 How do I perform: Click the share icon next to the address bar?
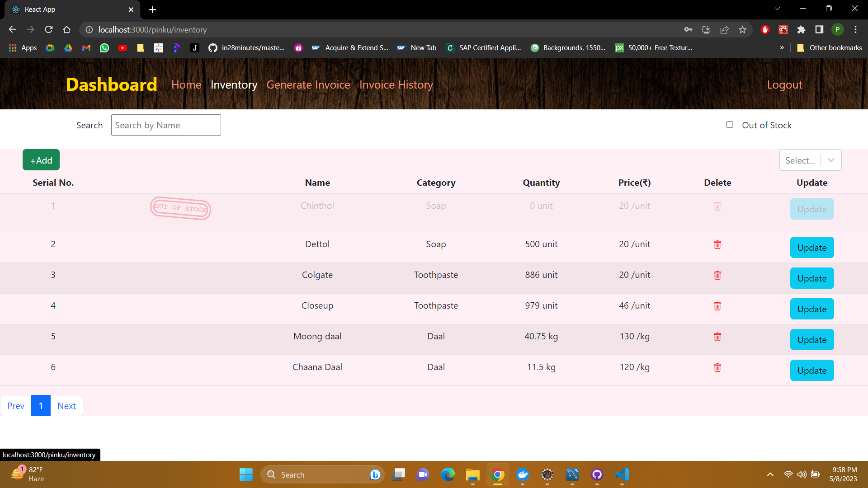724,29
